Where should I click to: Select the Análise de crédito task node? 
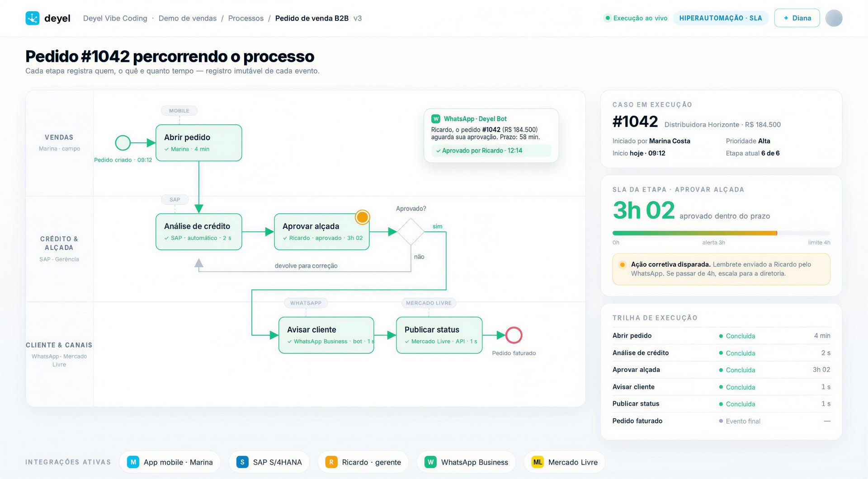199,232
